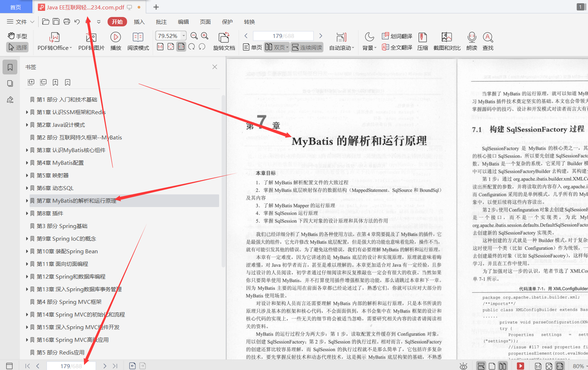Open bookmark 第12章 Spring和数据库编程
Screen dimensions: 588x370
tap(71, 277)
